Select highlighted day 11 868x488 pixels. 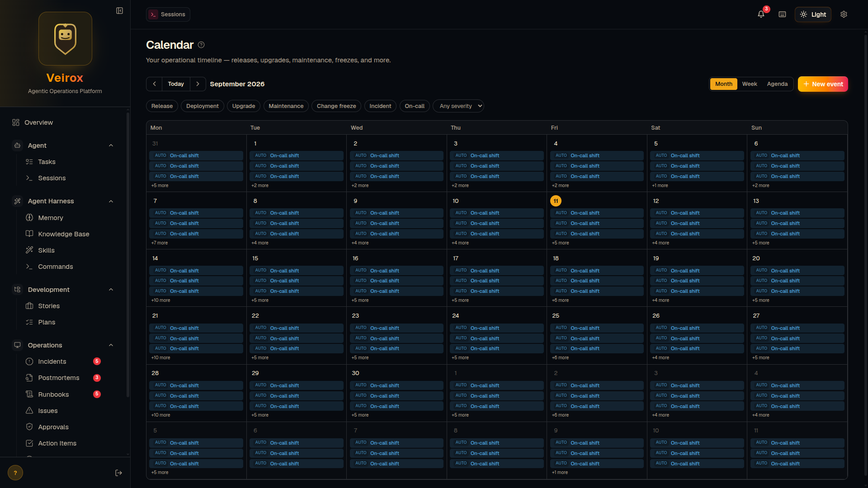[x=556, y=201]
